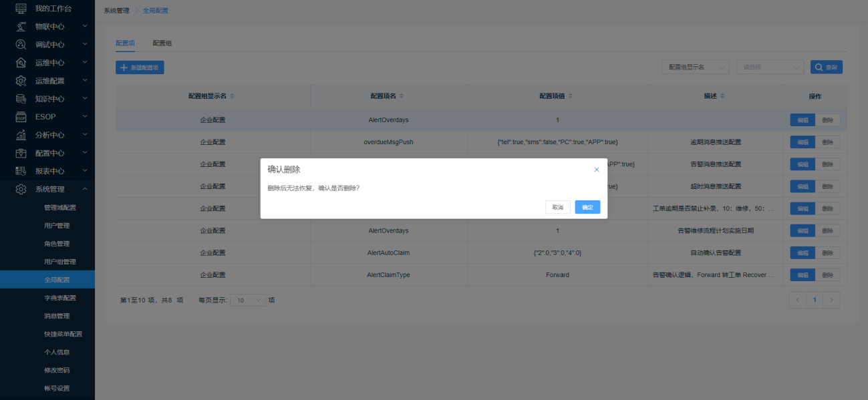The height and width of the screenshot is (400, 868).
Task: Click the 分析中心 chart icon
Action: coord(21,135)
